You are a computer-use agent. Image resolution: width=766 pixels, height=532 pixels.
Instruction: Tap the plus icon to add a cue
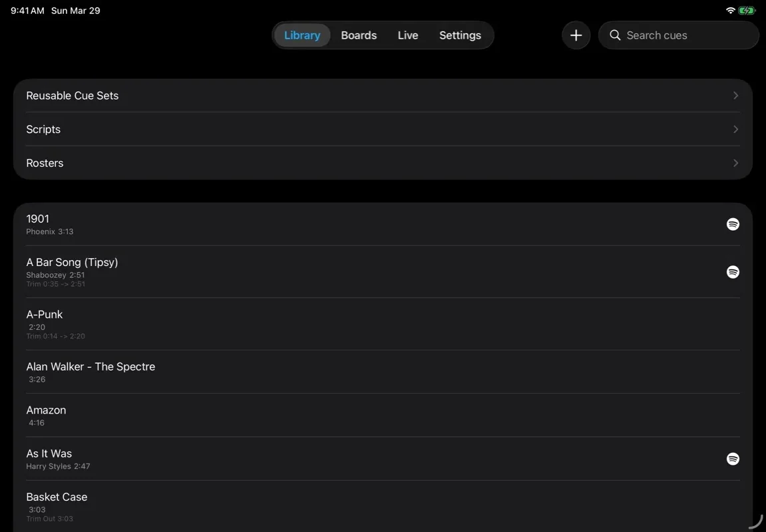coord(576,35)
